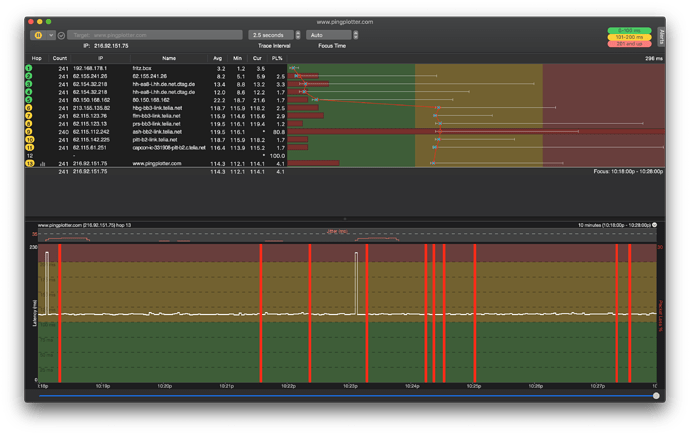This screenshot has width=690, height=435.
Task: Select www.pingplotter.com in hop 13 row
Action: click(x=157, y=163)
